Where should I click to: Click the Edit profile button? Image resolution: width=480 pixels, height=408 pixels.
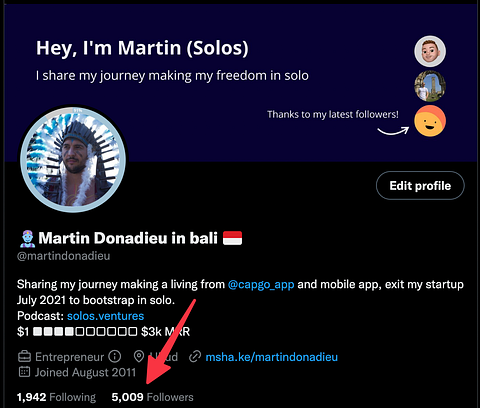point(420,185)
